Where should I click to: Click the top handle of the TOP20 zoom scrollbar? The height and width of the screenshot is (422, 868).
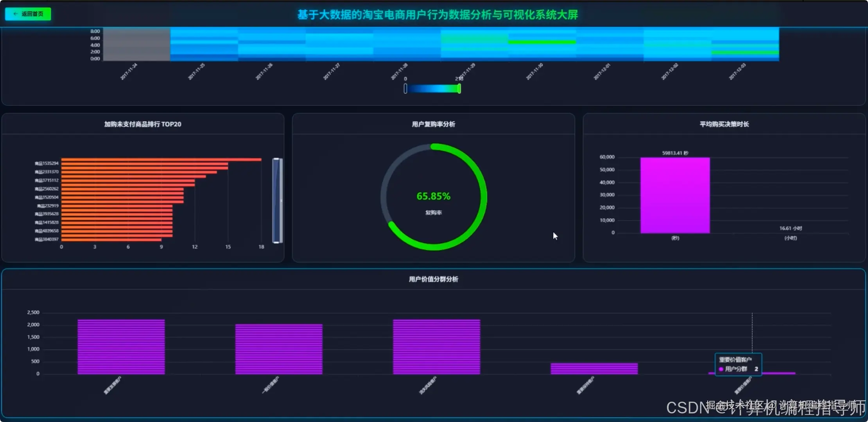276,159
